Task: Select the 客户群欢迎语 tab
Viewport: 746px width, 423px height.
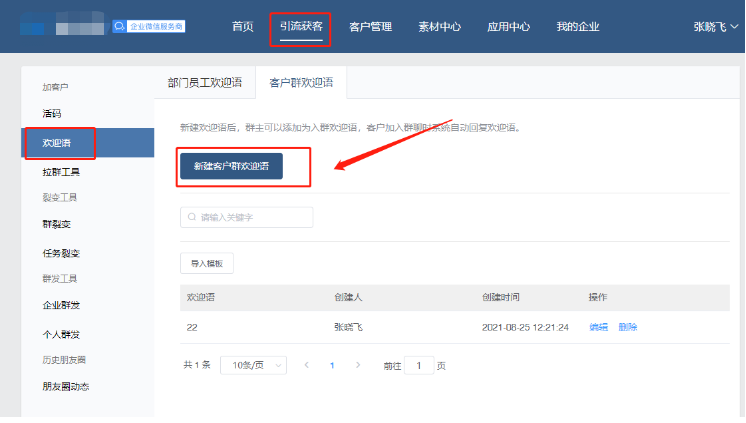Action: 301,83
